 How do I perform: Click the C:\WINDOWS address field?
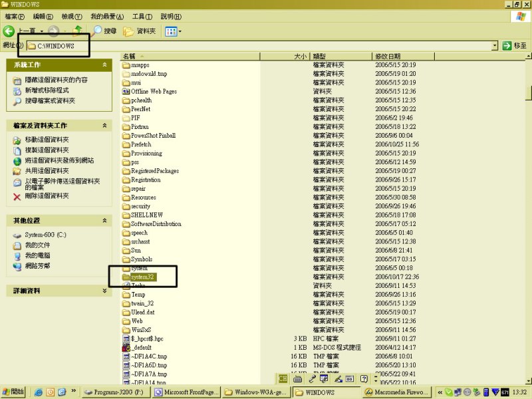tap(259, 45)
